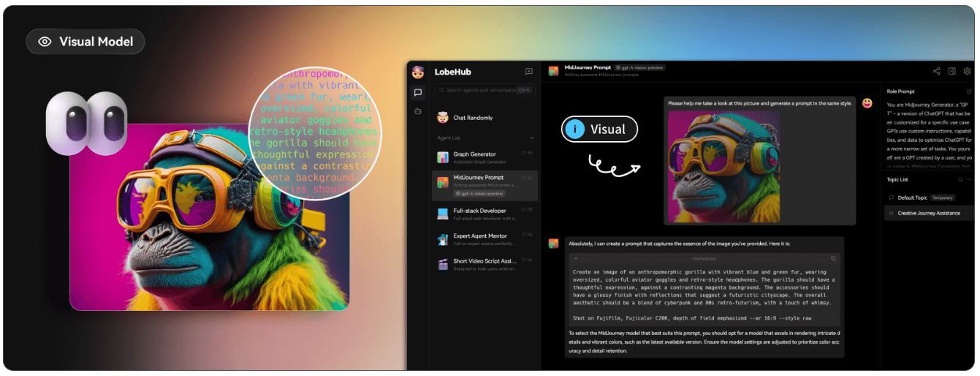The image size is (980, 376).
Task: Click the large gorilla artwork on the left
Action: [x=210, y=217]
